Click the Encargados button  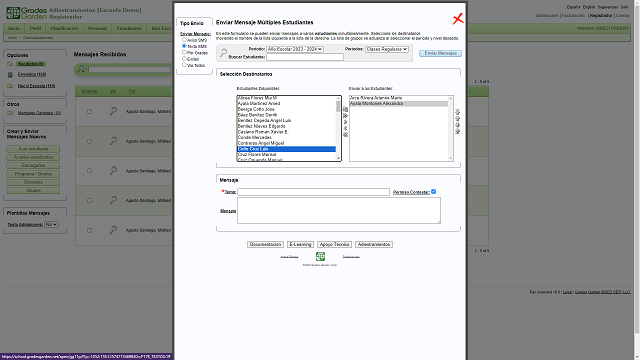tap(33, 166)
